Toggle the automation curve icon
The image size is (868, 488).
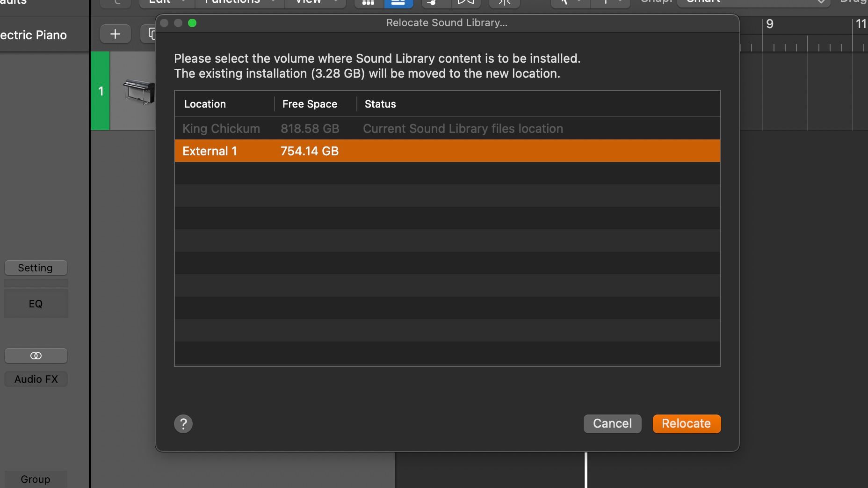point(435,3)
